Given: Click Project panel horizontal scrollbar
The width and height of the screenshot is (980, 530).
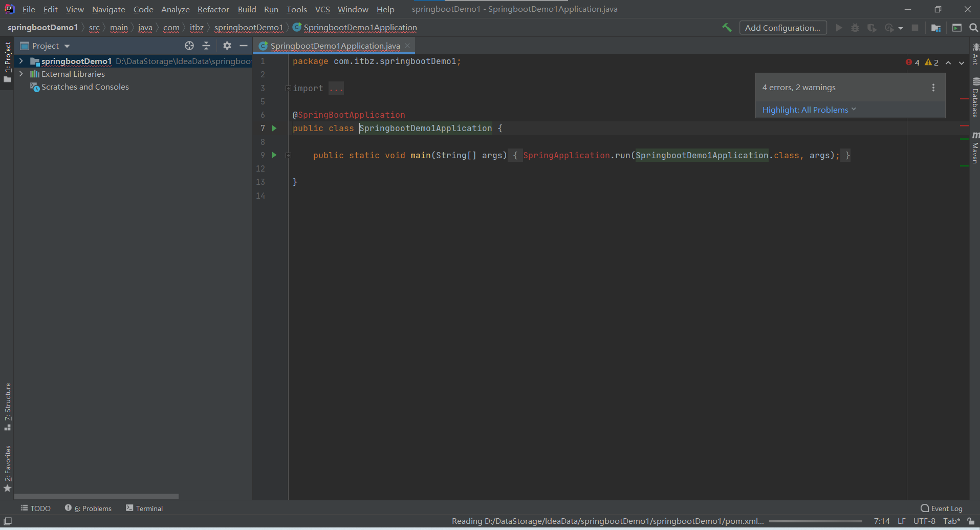Looking at the screenshot, I should 96,496.
